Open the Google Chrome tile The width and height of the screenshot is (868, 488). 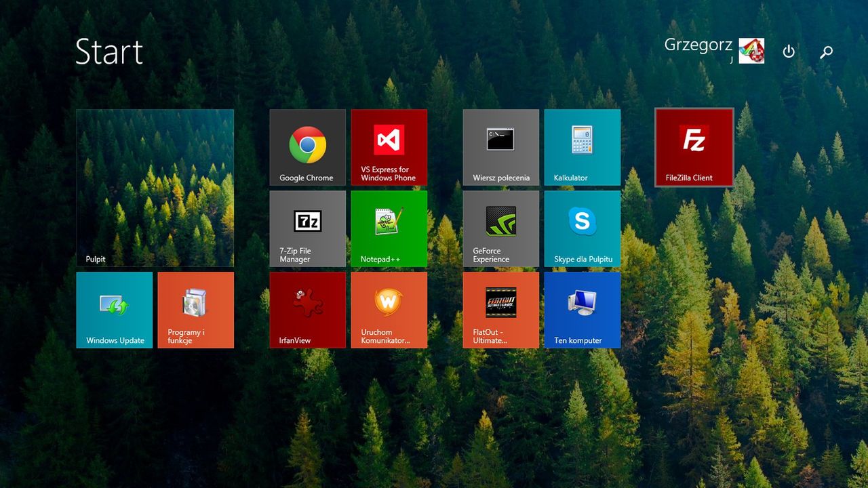[307, 147]
